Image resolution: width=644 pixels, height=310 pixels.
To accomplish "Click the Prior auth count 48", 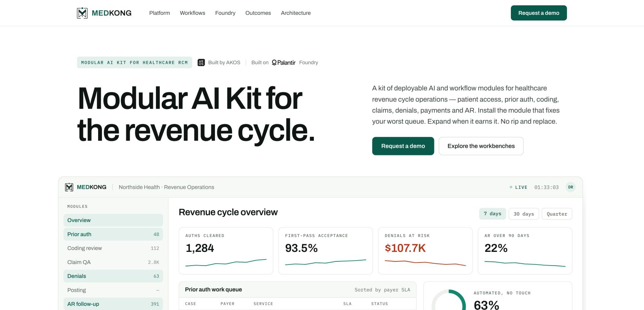I will tap(156, 234).
